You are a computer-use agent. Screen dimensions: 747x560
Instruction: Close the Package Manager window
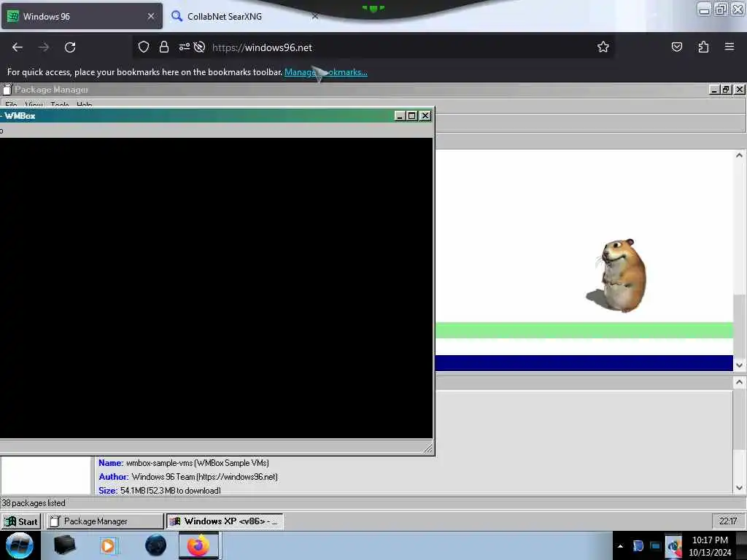tap(740, 90)
